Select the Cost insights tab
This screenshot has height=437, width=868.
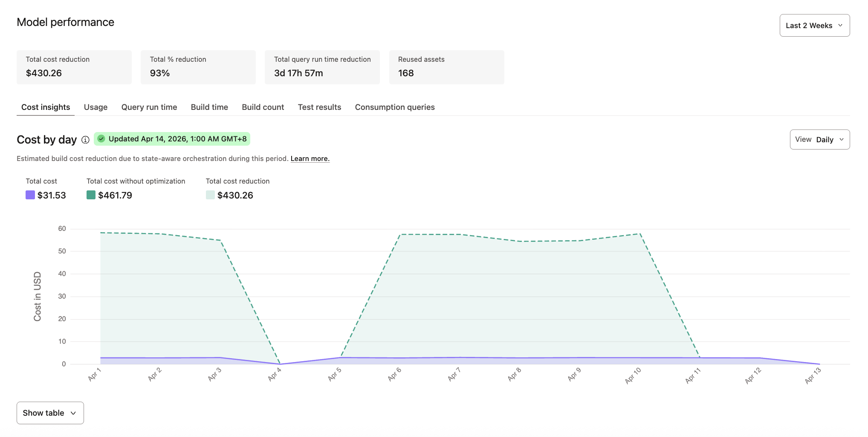[45, 107]
